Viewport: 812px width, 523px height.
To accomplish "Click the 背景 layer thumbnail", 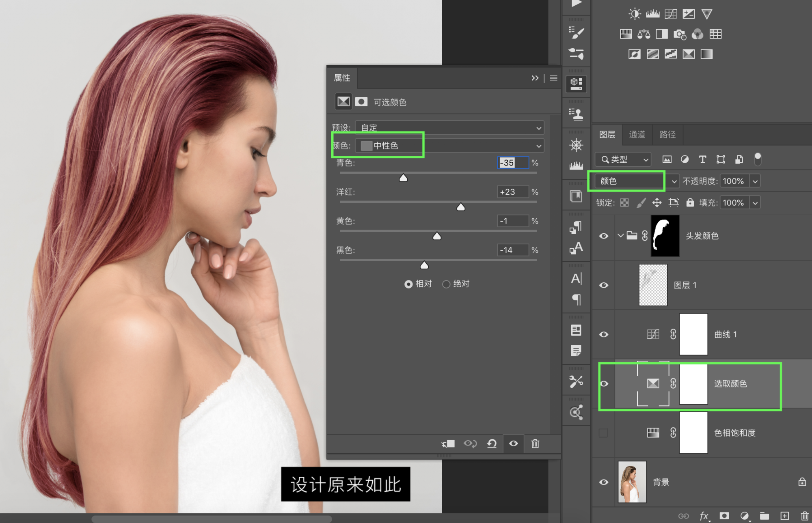I will (632, 482).
